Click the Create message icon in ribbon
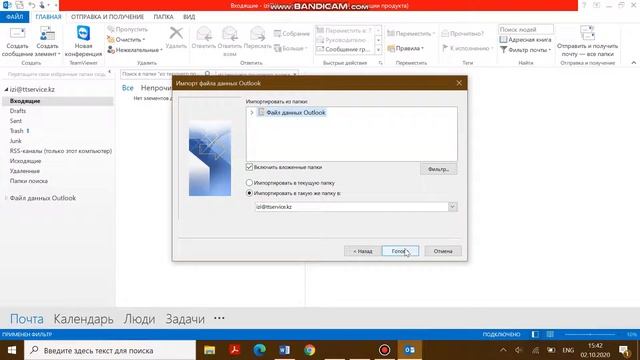The height and width of the screenshot is (360, 640). (17, 34)
